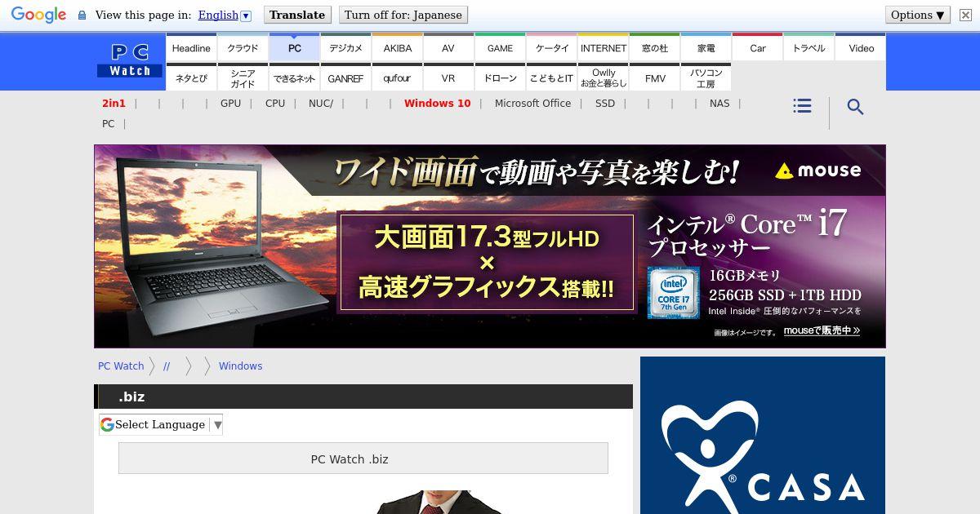Open the トラベル tab
The image size is (980, 514).
[x=808, y=47]
